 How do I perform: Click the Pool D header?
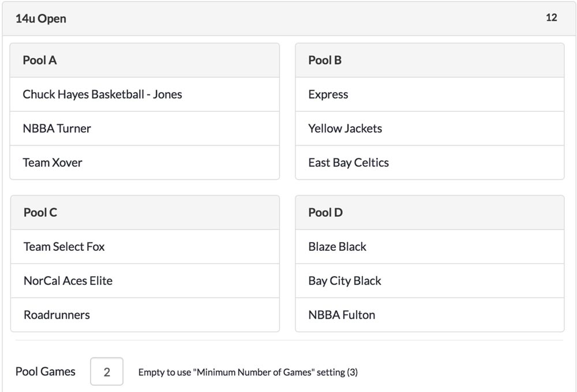point(325,212)
